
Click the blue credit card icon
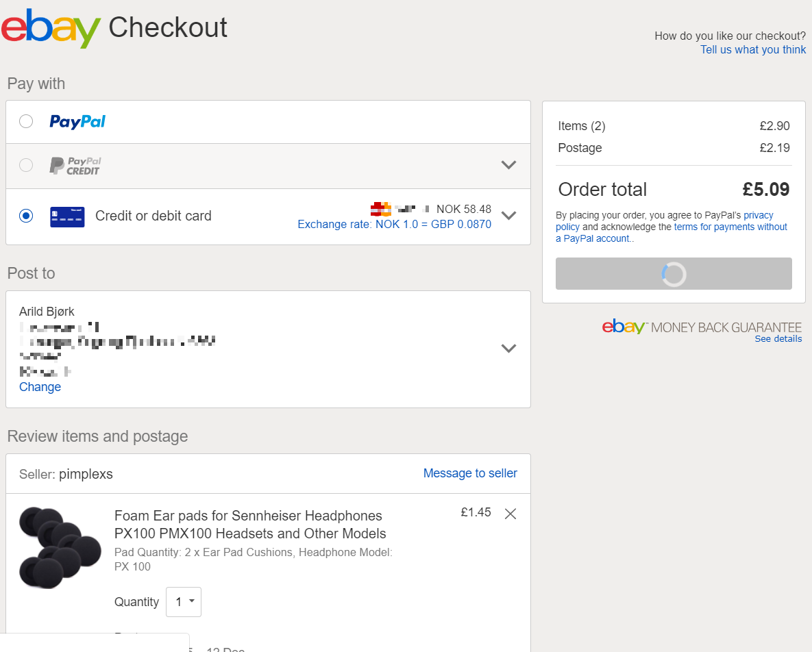[67, 216]
